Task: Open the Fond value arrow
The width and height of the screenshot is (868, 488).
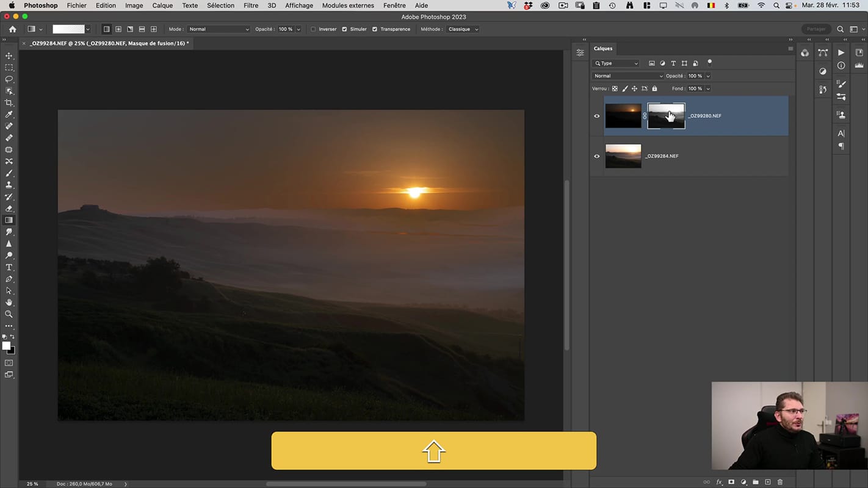Action: click(x=708, y=88)
